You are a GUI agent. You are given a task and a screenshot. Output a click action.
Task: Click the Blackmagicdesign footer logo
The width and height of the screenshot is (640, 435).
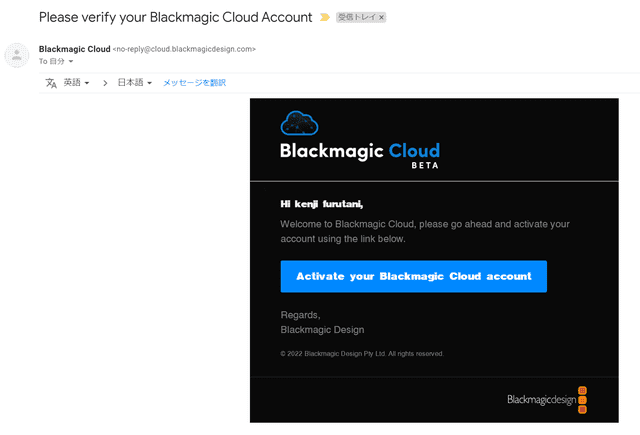point(547,400)
